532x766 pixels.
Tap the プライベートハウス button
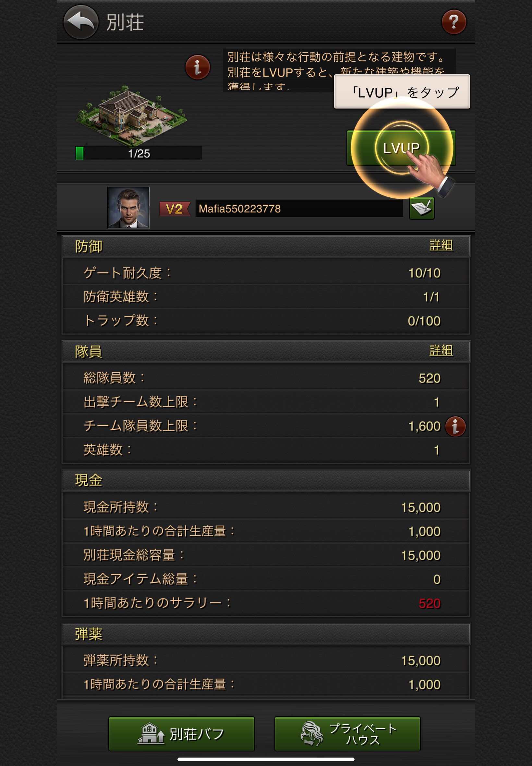point(347,734)
